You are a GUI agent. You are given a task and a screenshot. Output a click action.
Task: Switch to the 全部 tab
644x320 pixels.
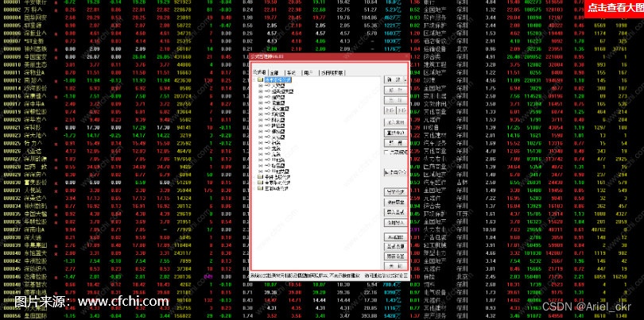point(275,73)
